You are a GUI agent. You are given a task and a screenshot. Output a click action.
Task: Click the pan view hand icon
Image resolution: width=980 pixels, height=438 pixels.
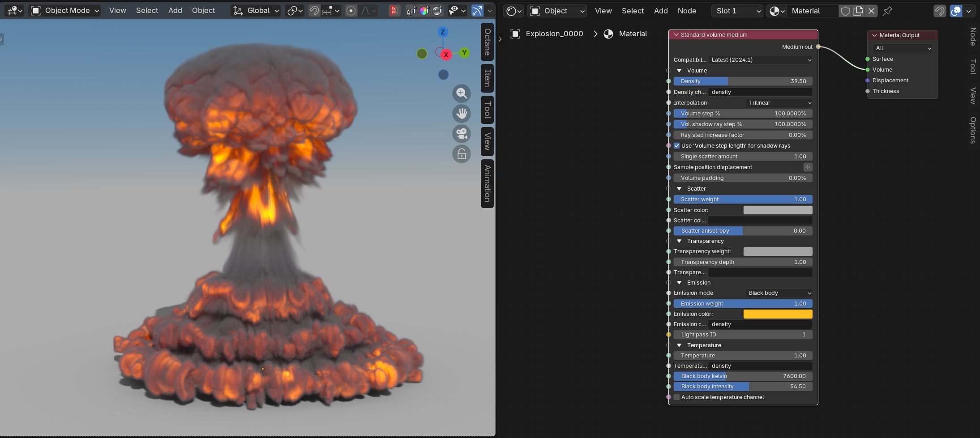tap(462, 114)
